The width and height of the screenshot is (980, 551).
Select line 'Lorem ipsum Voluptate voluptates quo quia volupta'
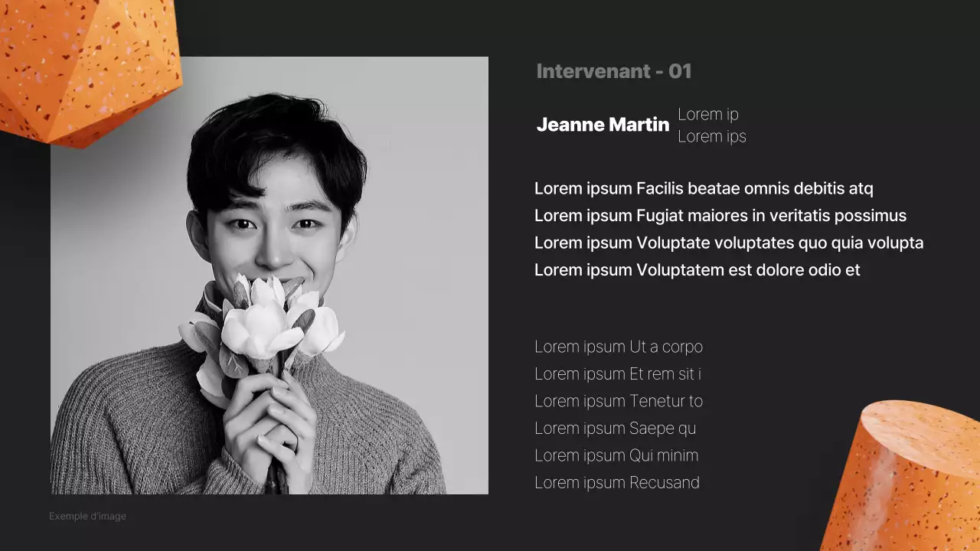click(x=729, y=243)
